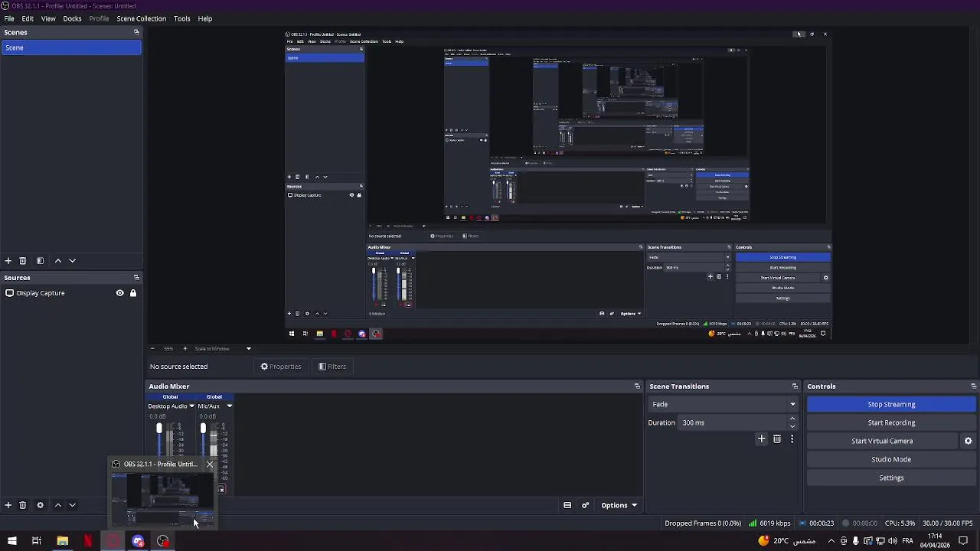Open advanced audio properties gears icon

coord(586,505)
